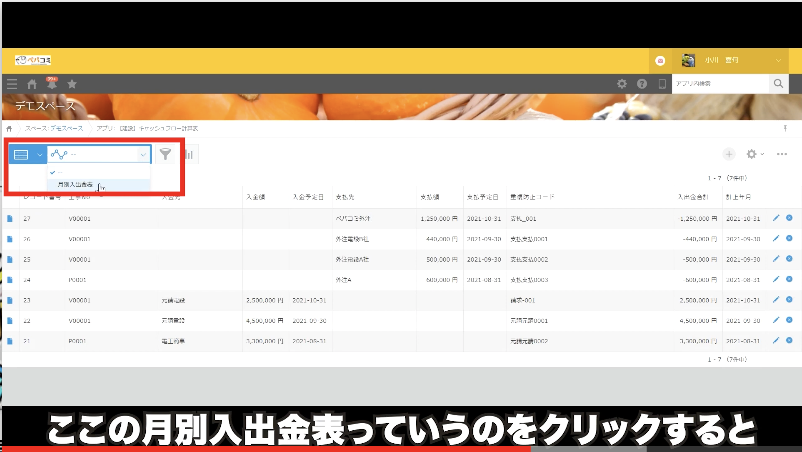Select 月別入出金表 from the dropdown list

click(x=76, y=185)
